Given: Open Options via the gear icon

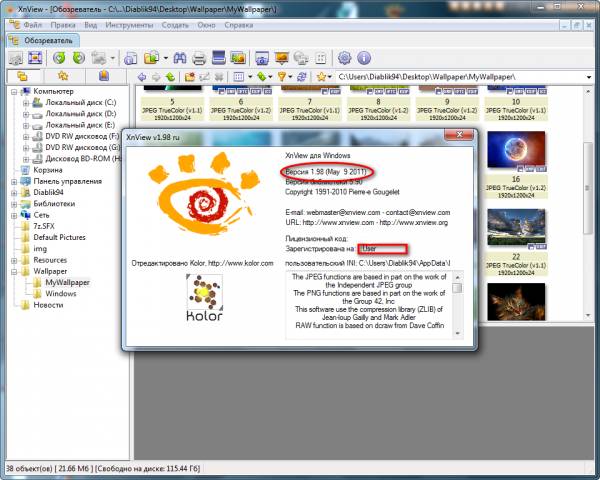Looking at the screenshot, I should tap(344, 58).
